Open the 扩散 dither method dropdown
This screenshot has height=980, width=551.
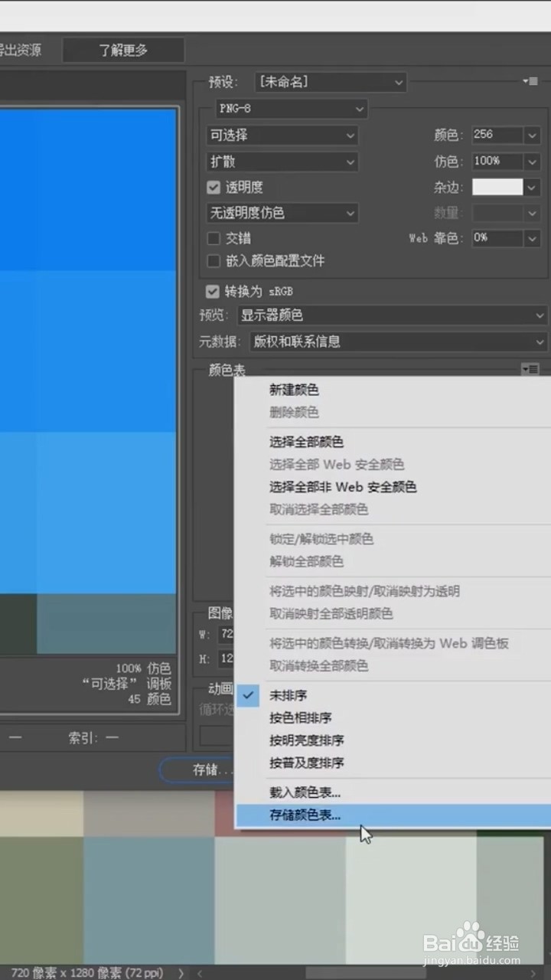282,162
